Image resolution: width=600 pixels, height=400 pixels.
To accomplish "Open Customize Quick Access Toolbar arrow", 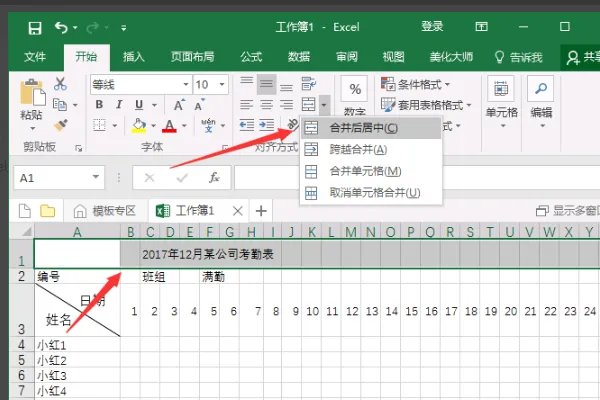I will (124, 28).
